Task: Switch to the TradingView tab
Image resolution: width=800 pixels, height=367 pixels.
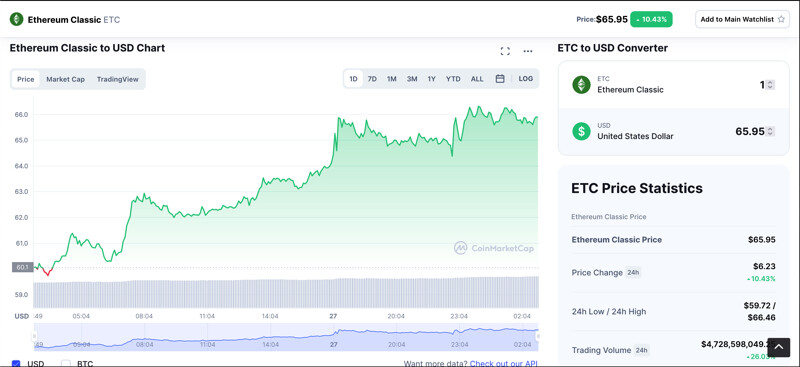Action: (x=117, y=79)
